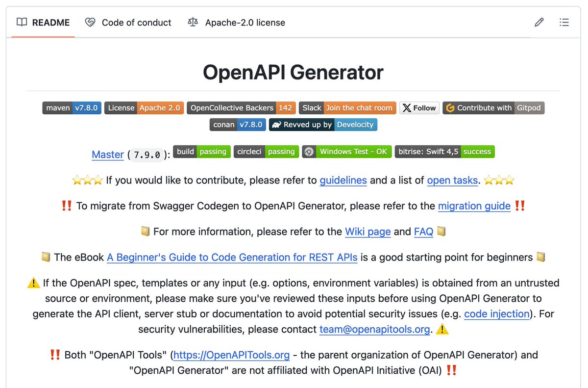Click the OpenAPI Generator heading
The height and width of the screenshot is (388, 588).
[x=293, y=73]
